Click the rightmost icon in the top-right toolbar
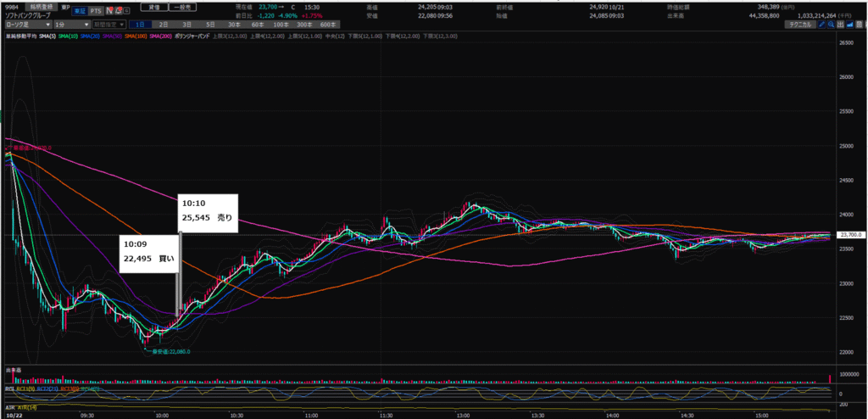Screen dimensions: 868x419 tap(861, 25)
